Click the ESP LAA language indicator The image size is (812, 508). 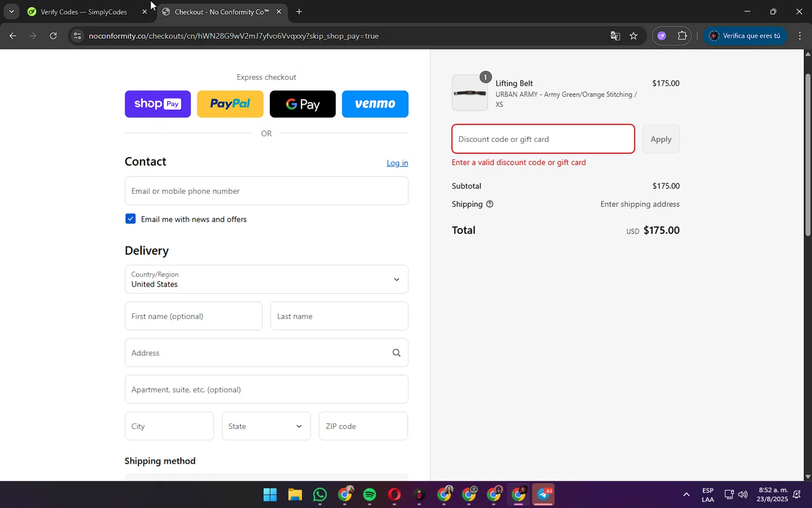(708, 494)
